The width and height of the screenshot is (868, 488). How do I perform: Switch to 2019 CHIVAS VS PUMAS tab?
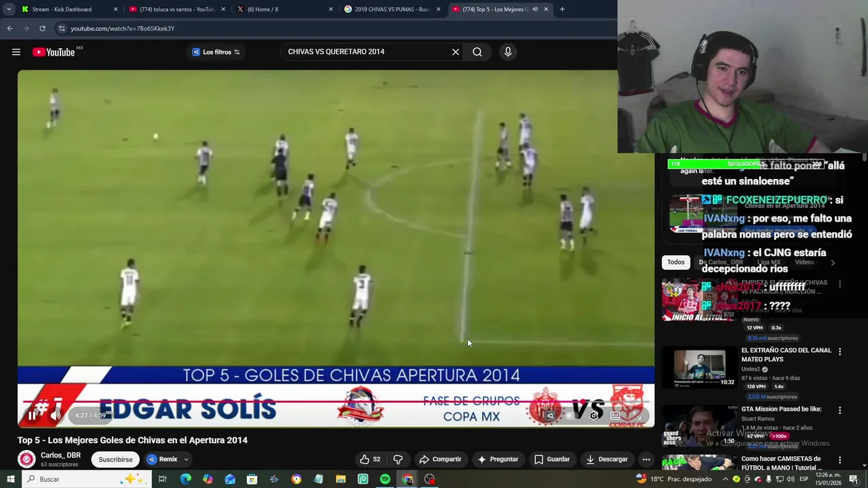[x=392, y=9]
